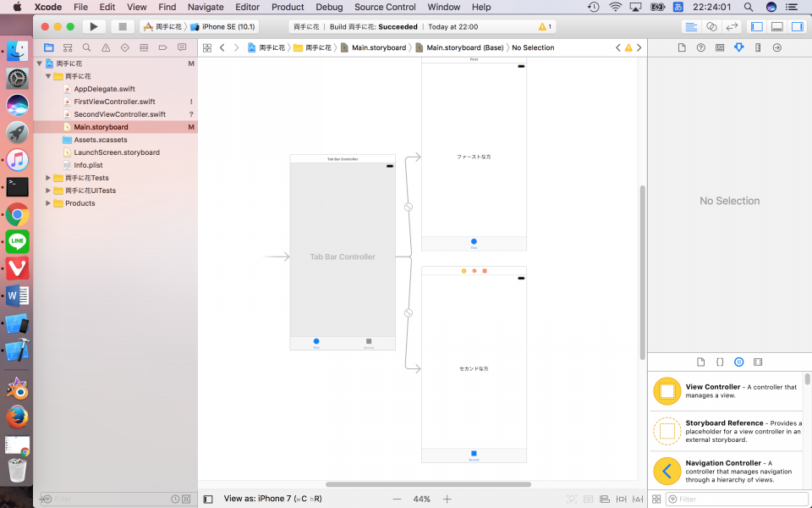The height and width of the screenshot is (508, 812).
Task: Show the Identity inspector
Action: click(720, 47)
